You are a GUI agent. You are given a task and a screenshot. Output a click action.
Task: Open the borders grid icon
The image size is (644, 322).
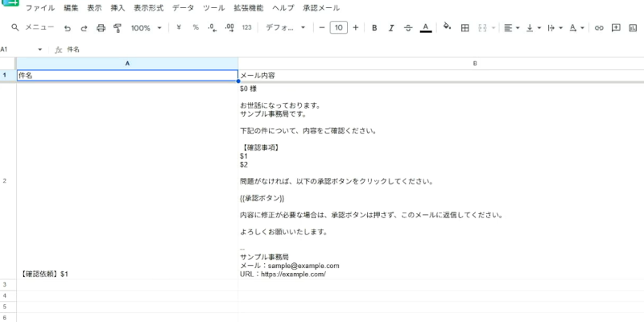click(x=465, y=28)
